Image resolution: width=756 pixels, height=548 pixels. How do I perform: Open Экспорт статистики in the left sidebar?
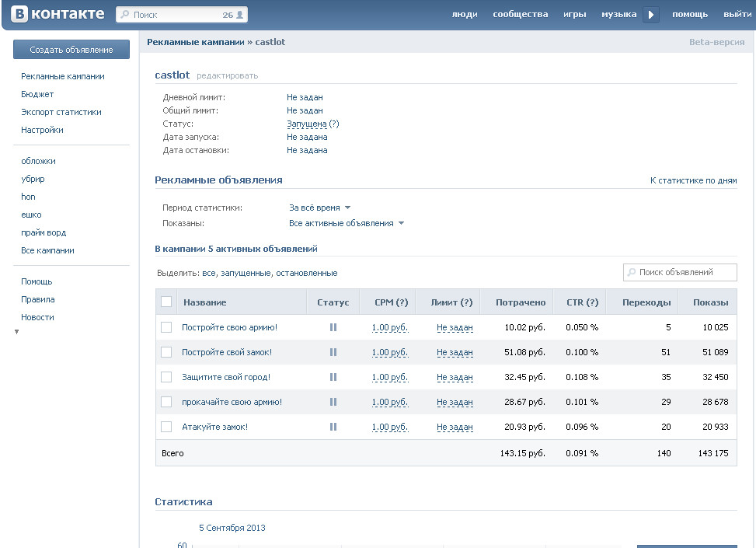[x=61, y=112]
